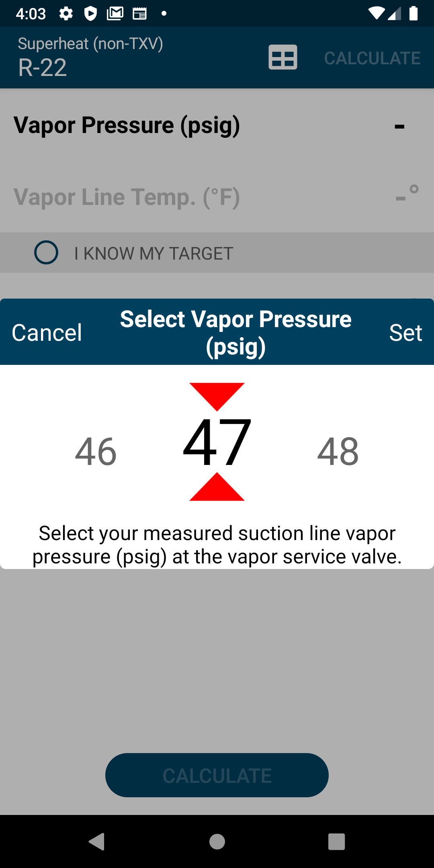Select the I KNOW MY TARGET radio button
Viewport: 434px width, 868px height.
click(x=46, y=252)
